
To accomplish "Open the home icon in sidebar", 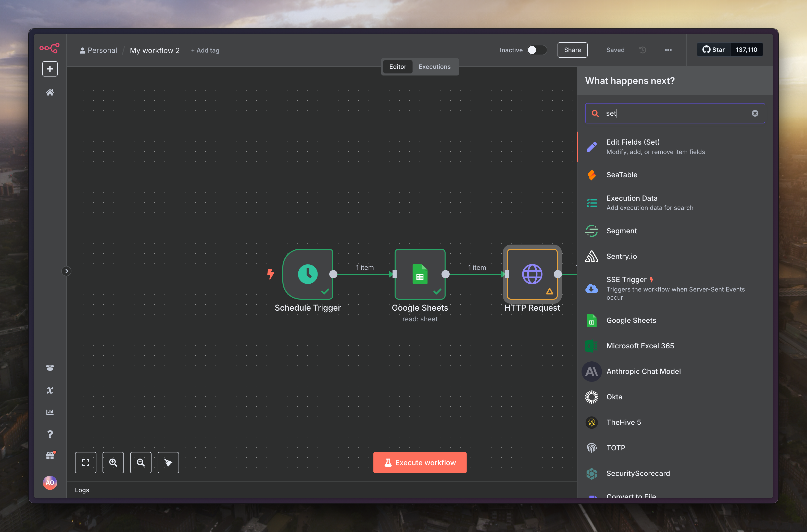I will tap(50, 92).
